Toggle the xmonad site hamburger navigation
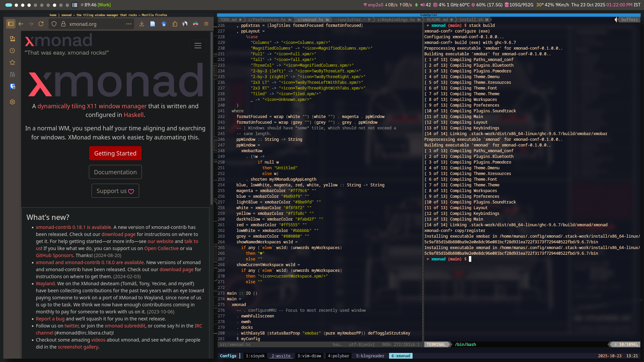The height and width of the screenshot is (362, 644). [198, 46]
